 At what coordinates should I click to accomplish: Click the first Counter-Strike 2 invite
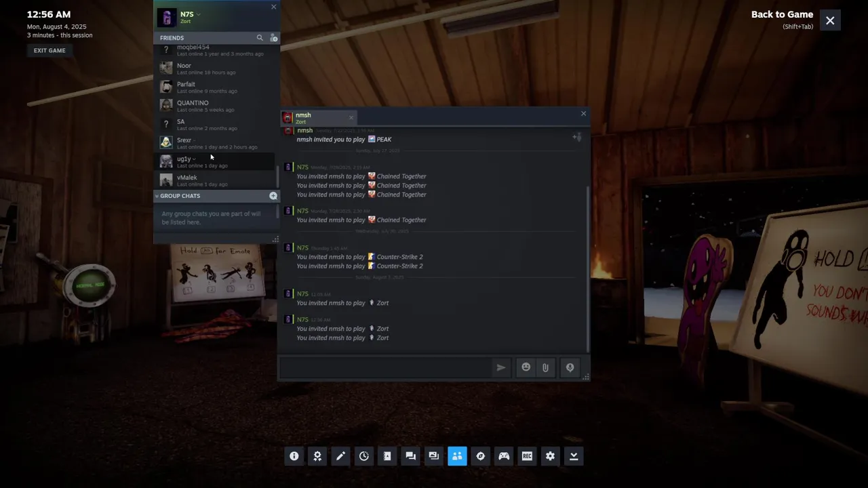tap(395, 257)
